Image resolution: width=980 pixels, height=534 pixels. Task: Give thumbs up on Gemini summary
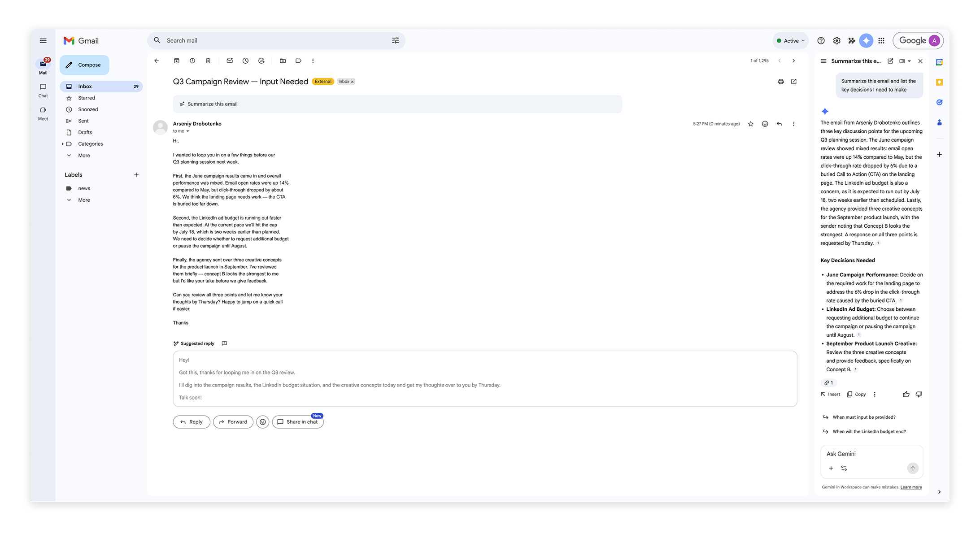tap(906, 394)
